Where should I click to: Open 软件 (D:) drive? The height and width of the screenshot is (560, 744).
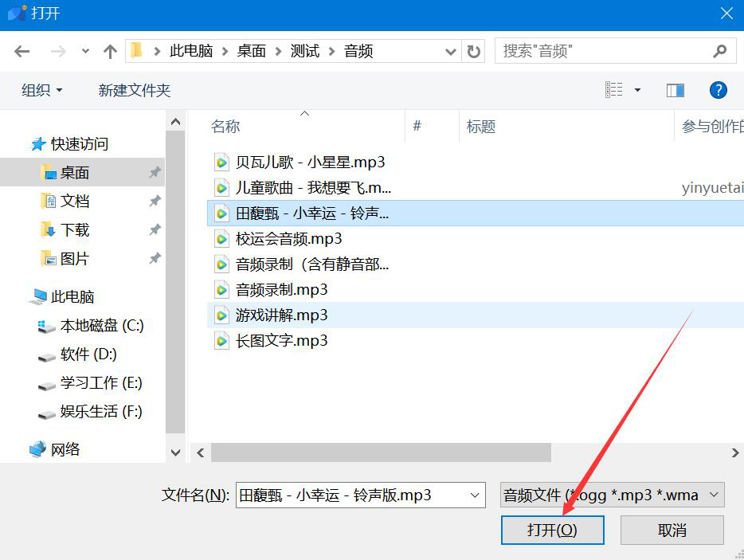pyautogui.click(x=77, y=354)
